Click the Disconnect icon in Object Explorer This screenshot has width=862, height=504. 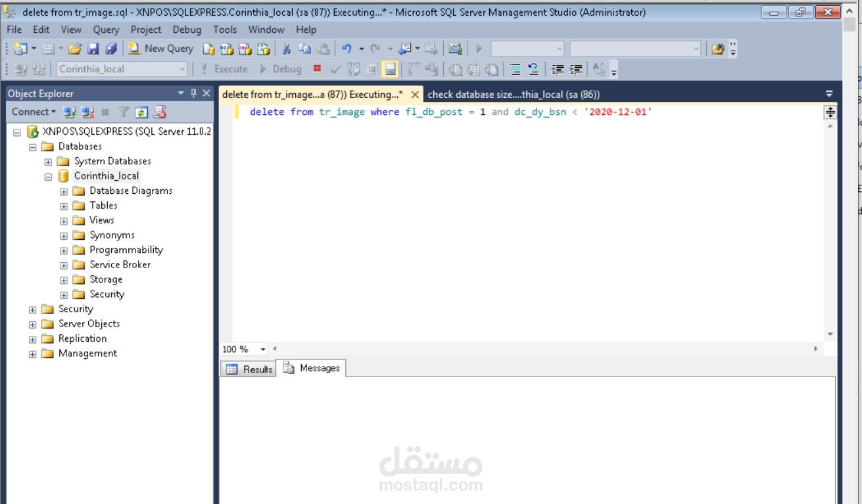pos(87,112)
